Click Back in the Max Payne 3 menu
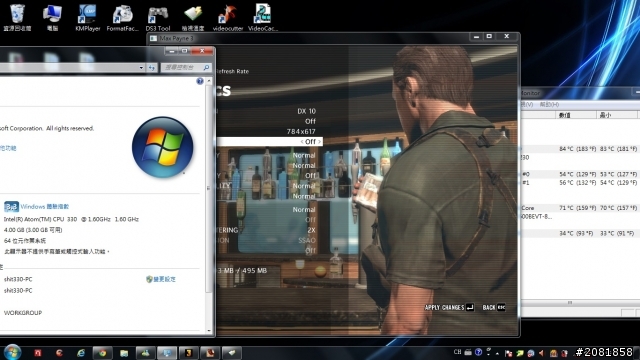640x360 pixels. [x=494, y=307]
